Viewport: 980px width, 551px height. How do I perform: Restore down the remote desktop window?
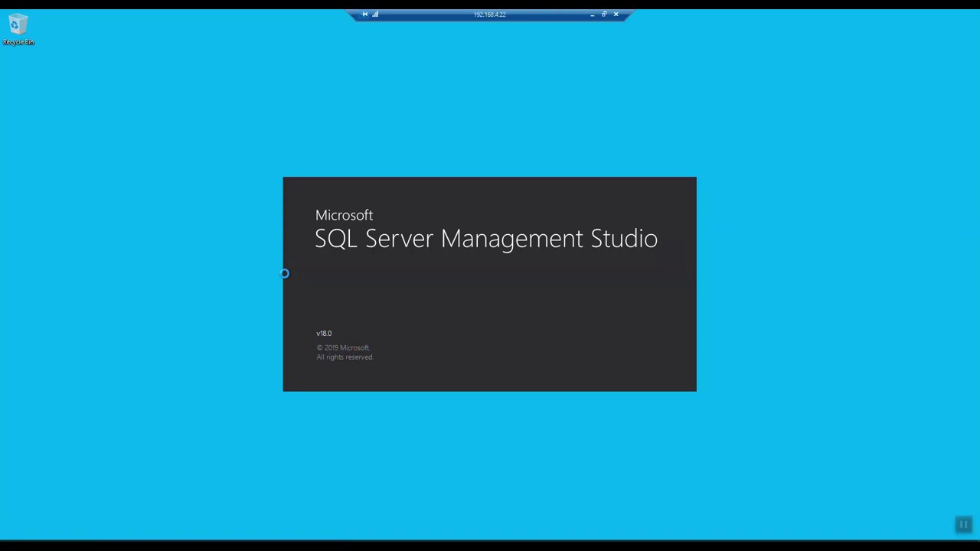click(603, 15)
